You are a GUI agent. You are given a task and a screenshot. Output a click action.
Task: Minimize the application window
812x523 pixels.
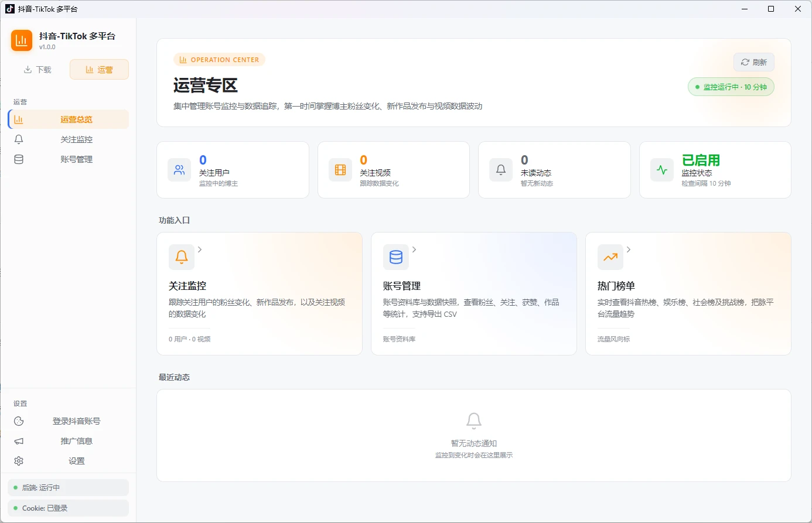745,9
